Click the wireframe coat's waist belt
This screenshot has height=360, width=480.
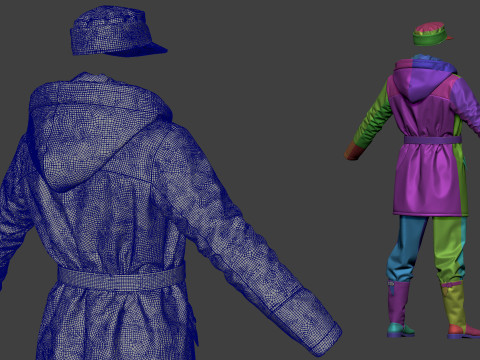pos(122,277)
